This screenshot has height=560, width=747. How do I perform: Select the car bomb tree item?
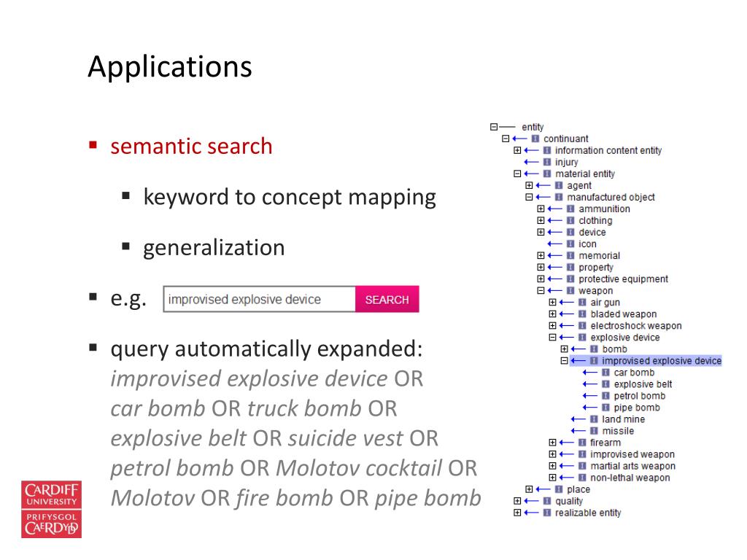634,373
